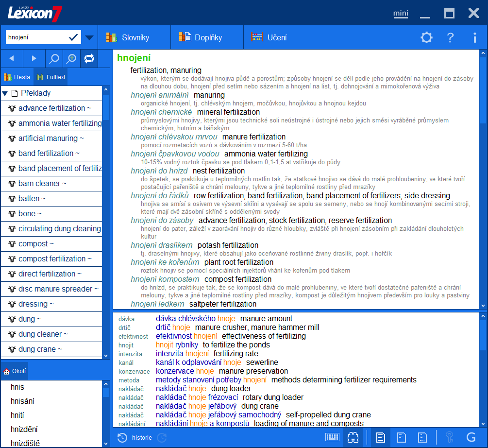Image resolution: width=488 pixels, height=448 pixels.
Task: Select 'compost ~' entry
Action: point(51,244)
